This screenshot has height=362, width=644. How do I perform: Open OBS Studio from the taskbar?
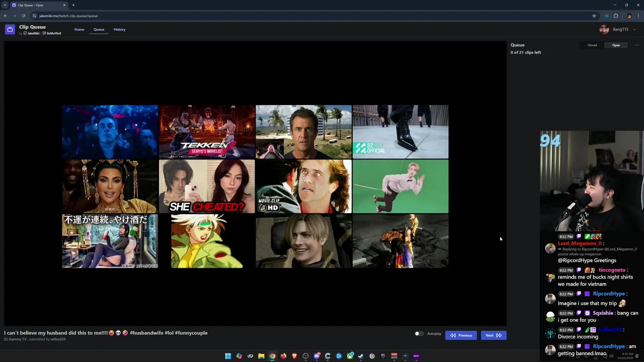point(305,356)
